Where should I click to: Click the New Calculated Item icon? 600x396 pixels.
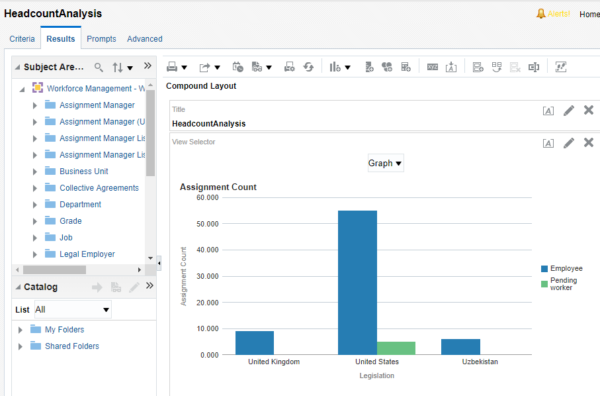point(387,67)
